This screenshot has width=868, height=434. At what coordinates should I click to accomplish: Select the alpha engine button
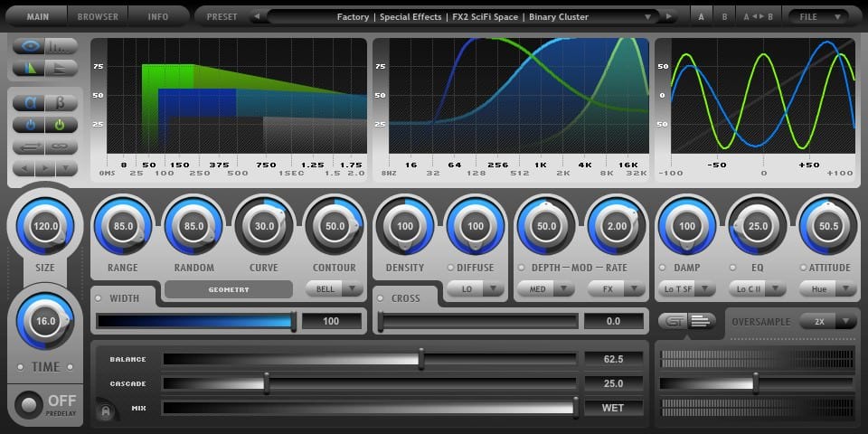pos(29,102)
